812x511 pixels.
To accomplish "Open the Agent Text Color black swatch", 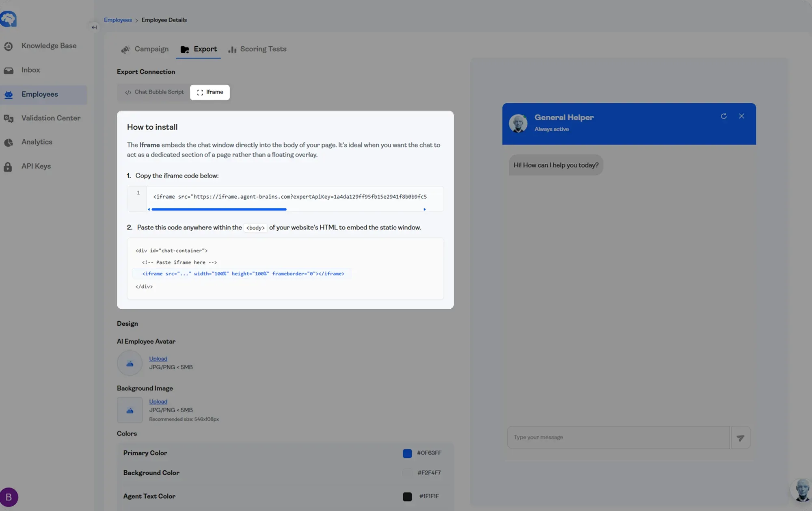I will pos(407,496).
